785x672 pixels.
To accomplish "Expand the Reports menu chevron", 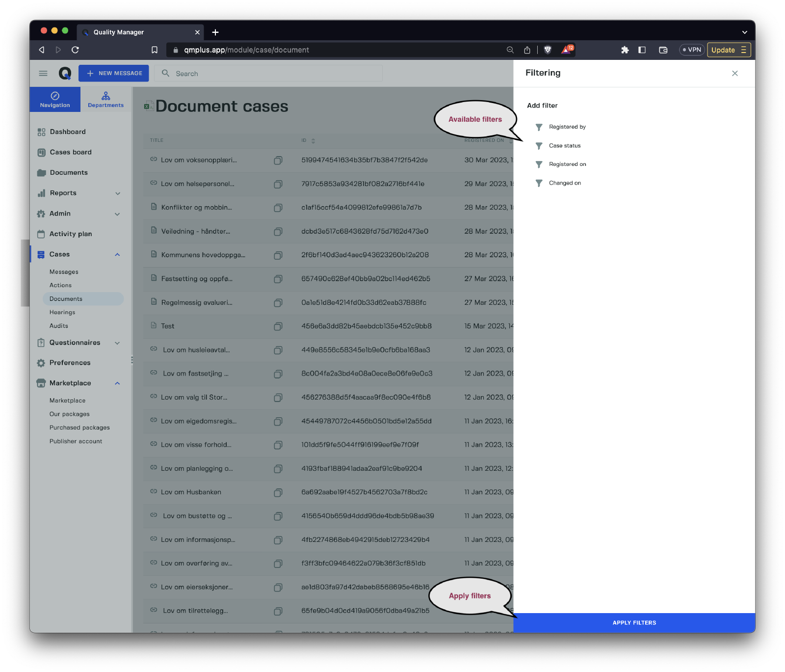I will click(x=118, y=193).
